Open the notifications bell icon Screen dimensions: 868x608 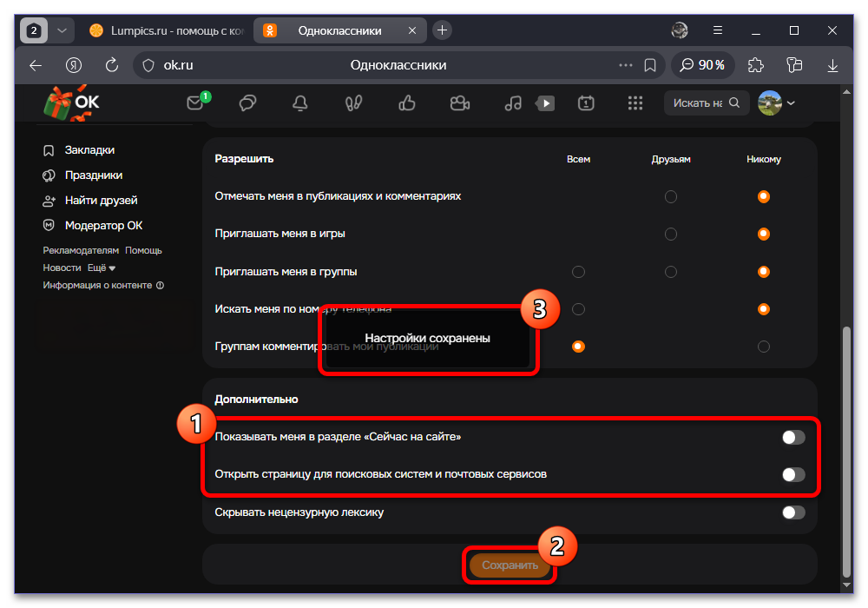coord(300,103)
